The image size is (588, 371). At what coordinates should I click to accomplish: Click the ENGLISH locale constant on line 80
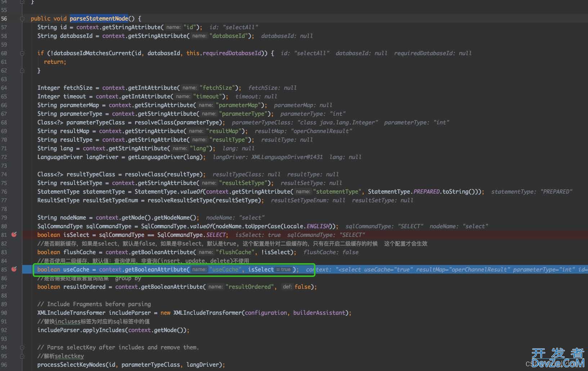[318, 226]
